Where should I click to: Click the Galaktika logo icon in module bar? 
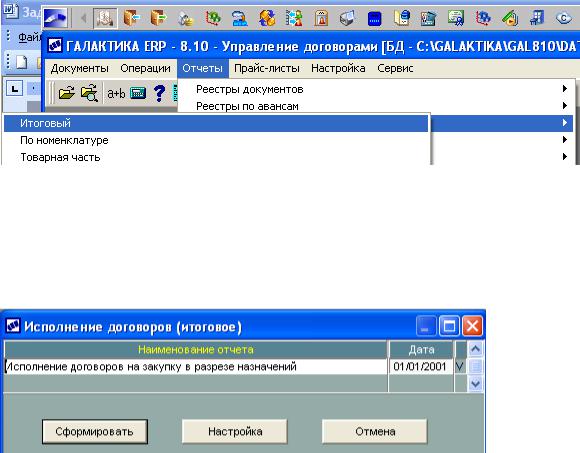(x=55, y=17)
